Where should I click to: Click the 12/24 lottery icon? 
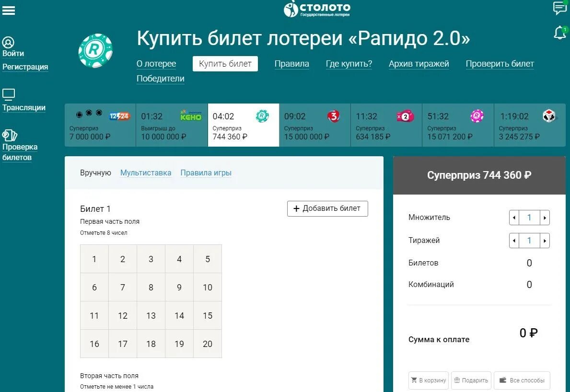coord(119,116)
